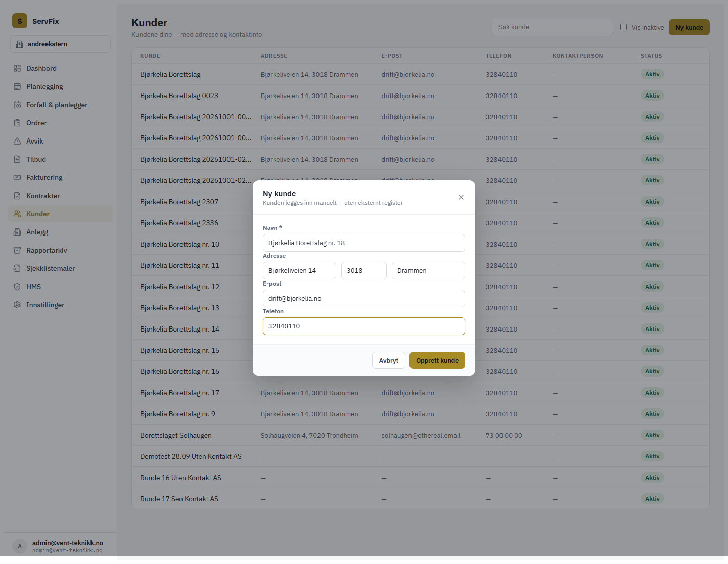
Task: Click the Sjekklistemaler icon
Action: [x=17, y=268]
